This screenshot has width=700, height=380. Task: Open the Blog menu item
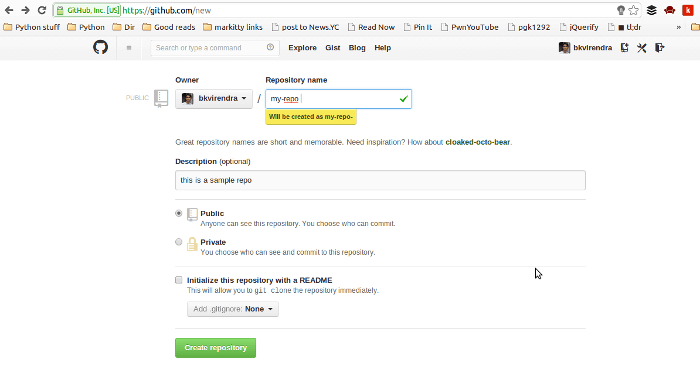click(x=357, y=48)
